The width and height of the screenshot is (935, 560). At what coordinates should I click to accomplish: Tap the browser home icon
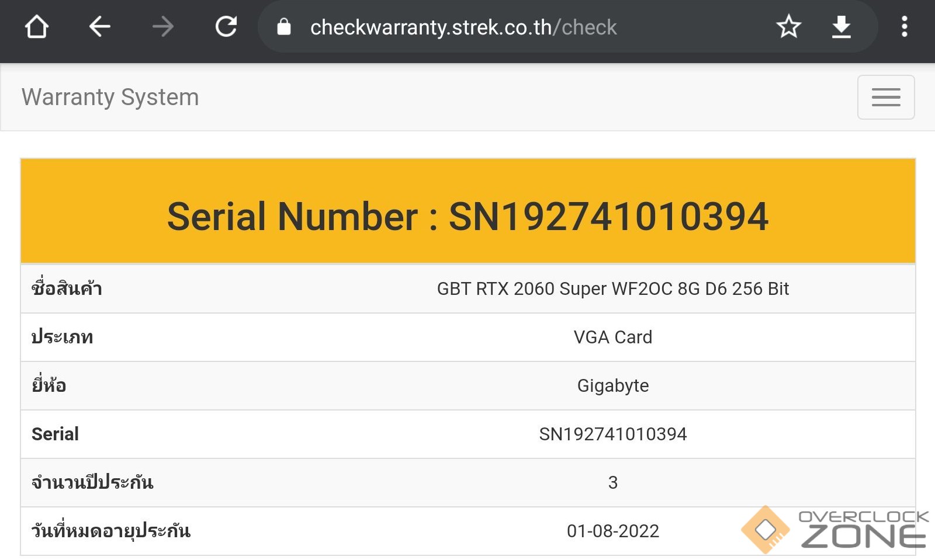(36, 27)
